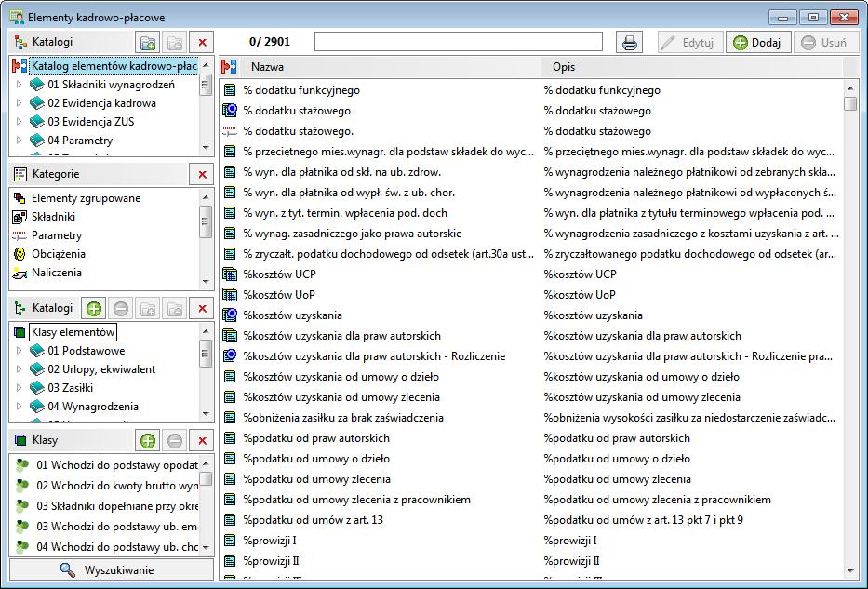This screenshot has height=589, width=868.
Task: Click the Edytuj button
Action: (689, 43)
